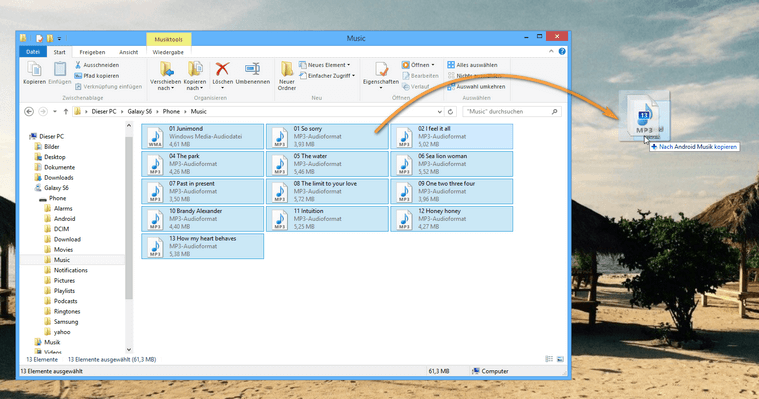This screenshot has width=759, height=399.
Task: Switch to details view icon in status bar
Action: tap(549, 359)
